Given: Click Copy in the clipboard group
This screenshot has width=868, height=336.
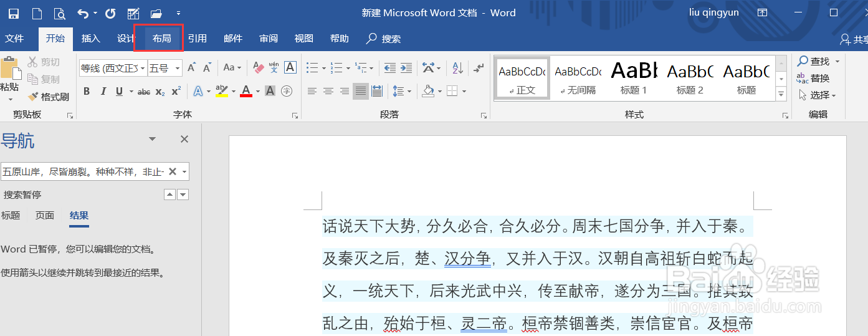Looking at the screenshot, I should (x=44, y=79).
